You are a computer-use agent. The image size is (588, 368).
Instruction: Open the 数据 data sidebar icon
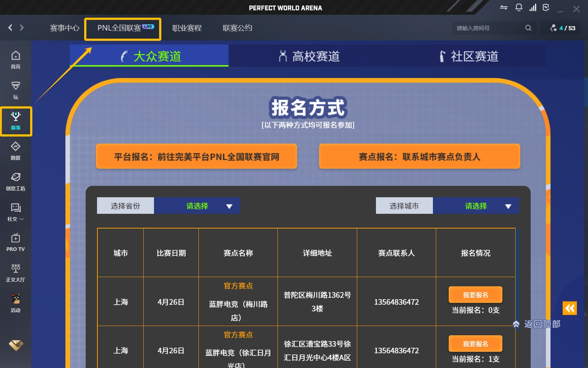pos(15,151)
